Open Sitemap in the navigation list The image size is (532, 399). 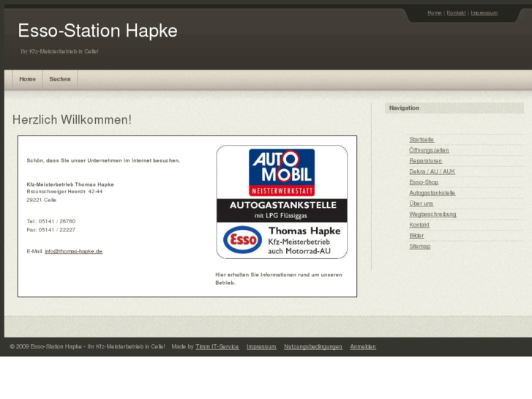pyautogui.click(x=420, y=246)
